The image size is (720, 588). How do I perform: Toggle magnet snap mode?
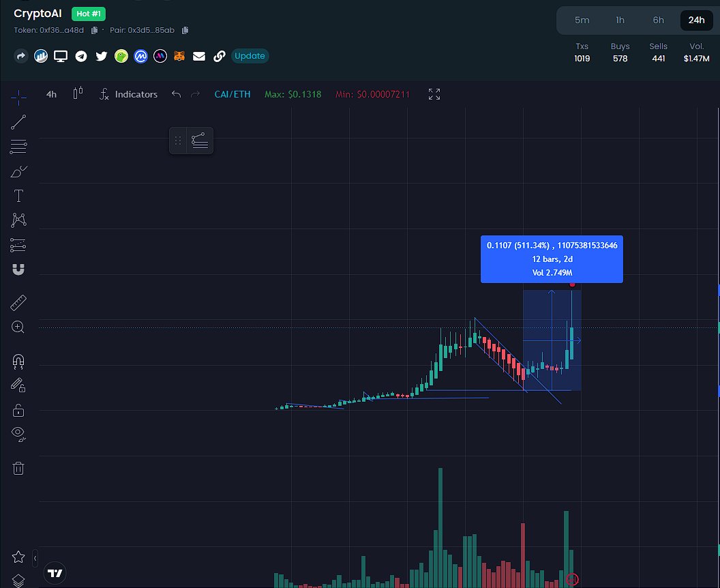pos(18,362)
